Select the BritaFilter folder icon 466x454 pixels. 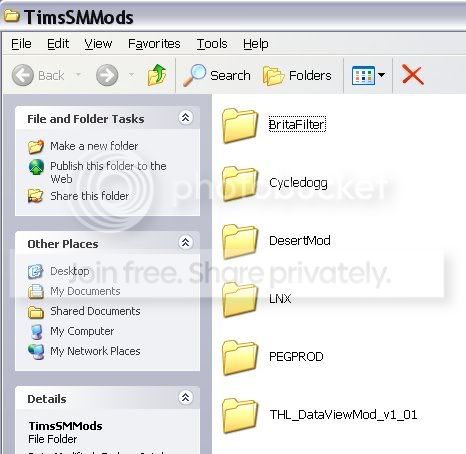(240, 125)
